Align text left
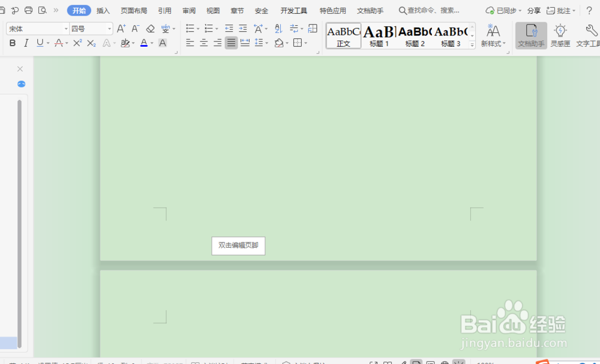The width and height of the screenshot is (600, 364). (x=190, y=43)
